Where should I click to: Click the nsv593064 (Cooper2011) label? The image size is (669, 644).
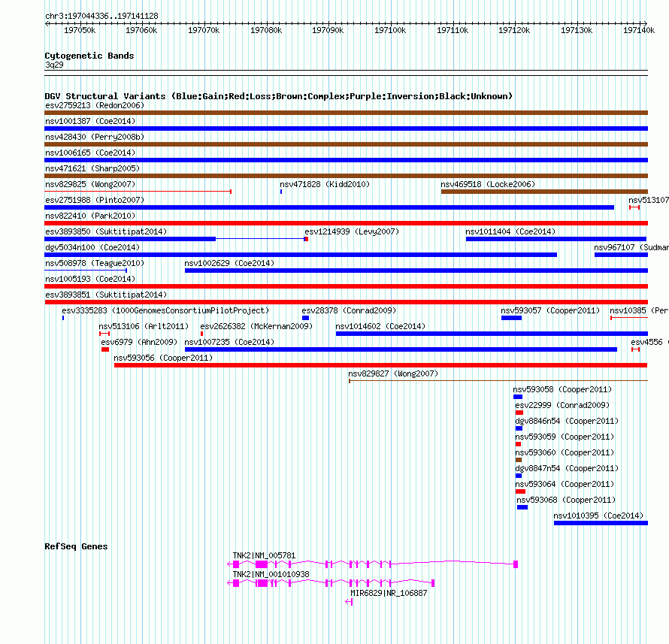(565, 484)
